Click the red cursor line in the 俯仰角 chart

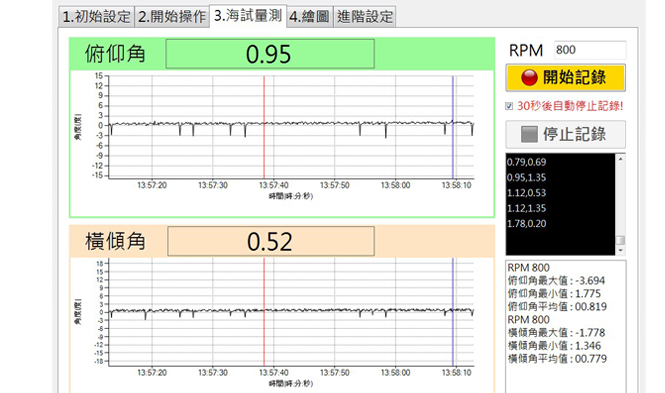264,127
